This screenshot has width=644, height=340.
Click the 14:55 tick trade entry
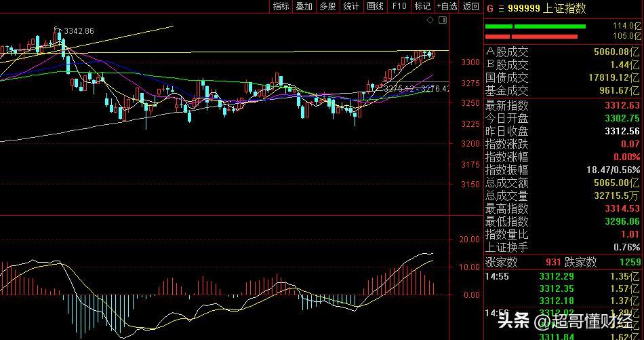click(x=563, y=276)
